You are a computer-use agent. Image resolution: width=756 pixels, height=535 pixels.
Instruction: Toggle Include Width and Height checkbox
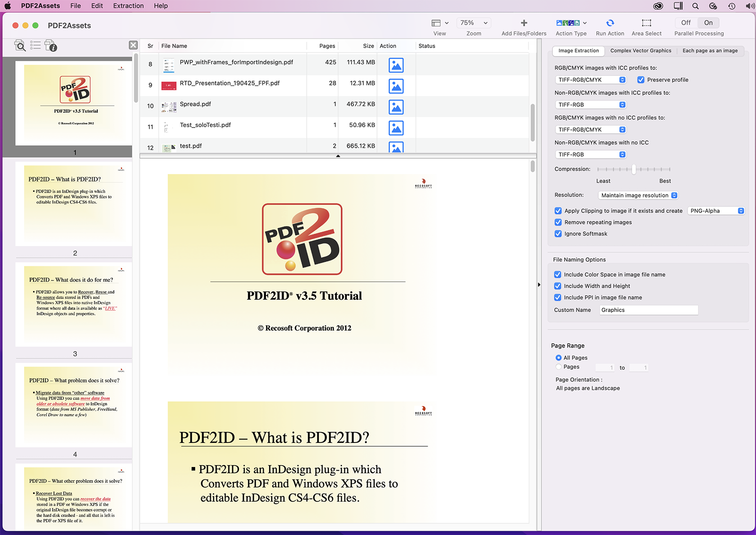point(558,286)
